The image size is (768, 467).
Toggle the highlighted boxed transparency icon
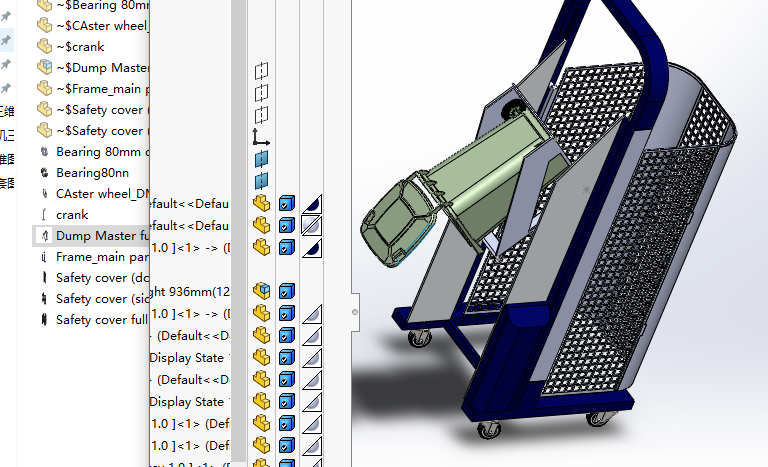(312, 225)
